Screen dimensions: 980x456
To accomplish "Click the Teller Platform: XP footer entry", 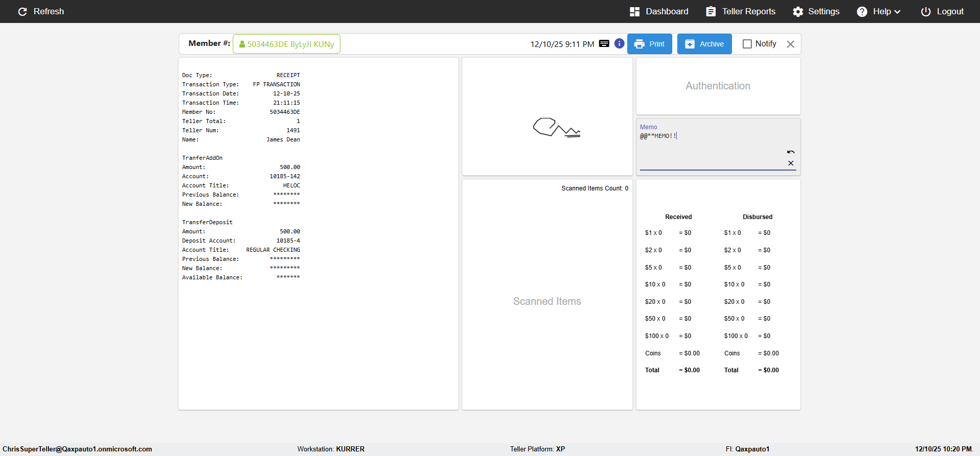I will [x=537, y=449].
